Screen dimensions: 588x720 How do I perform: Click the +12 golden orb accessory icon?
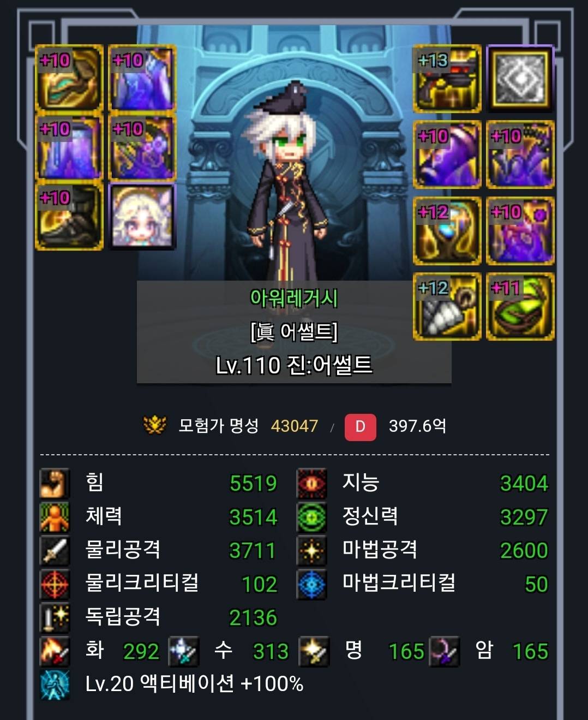tap(447, 231)
